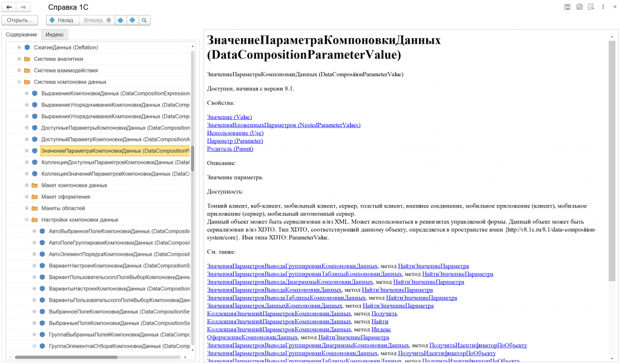Click the ДоступныйПараметрКомпоновкиДанных object icon
Image resolution: width=620 pixels, height=364 pixels.
pos(35,139)
